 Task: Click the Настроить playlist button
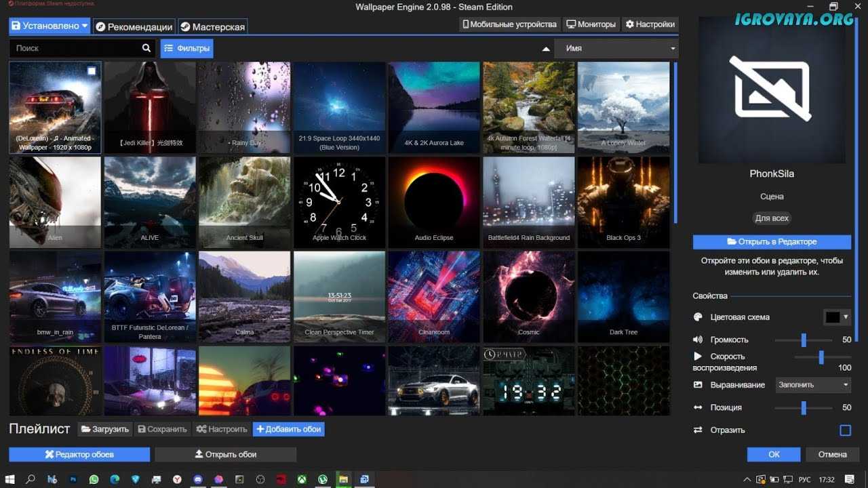tap(221, 429)
